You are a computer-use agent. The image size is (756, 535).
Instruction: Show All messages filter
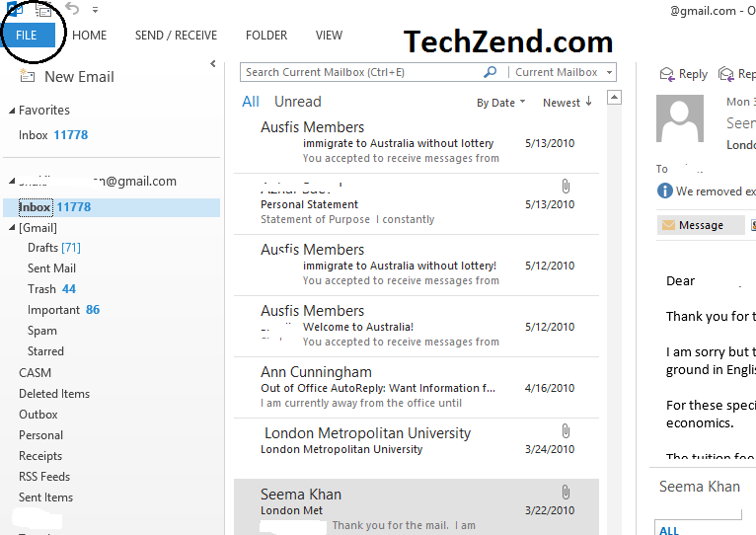[x=251, y=102]
